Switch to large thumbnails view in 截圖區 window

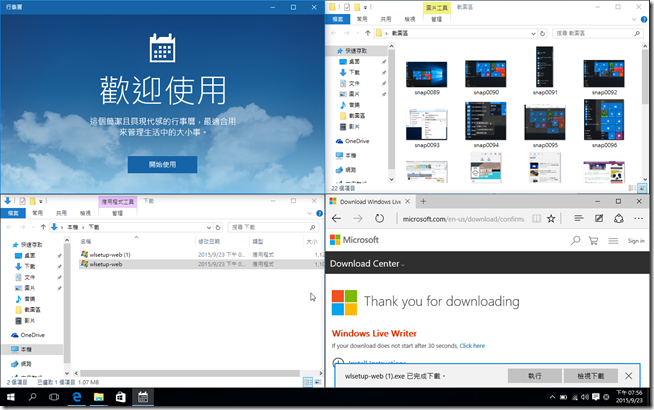coord(641,188)
